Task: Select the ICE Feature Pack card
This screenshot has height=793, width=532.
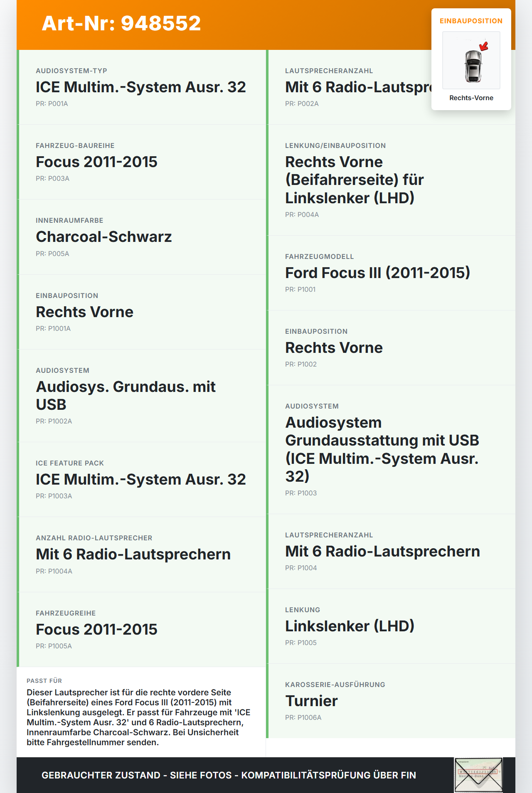Action: click(141, 480)
